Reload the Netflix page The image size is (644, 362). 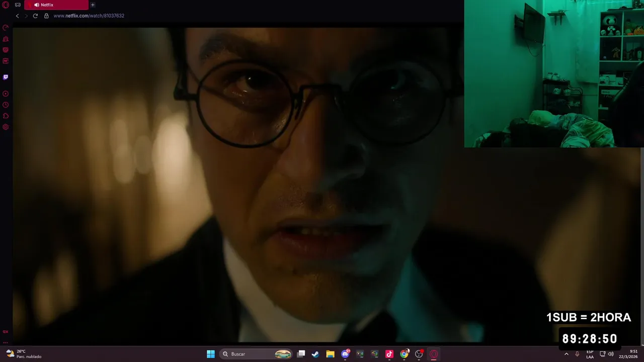point(35,16)
